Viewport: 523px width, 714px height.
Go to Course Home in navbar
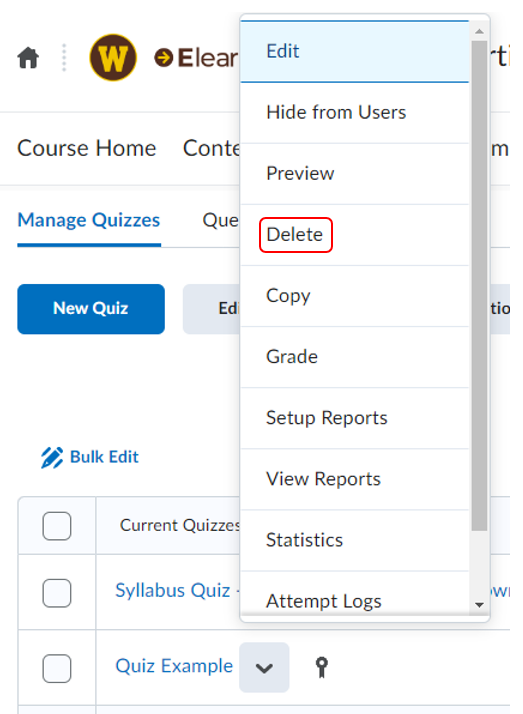86,148
